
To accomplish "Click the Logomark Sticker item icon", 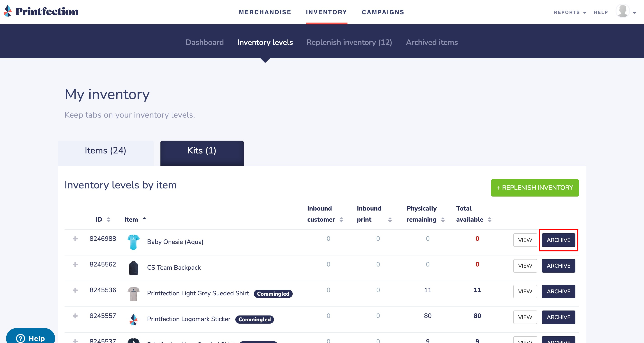I will (133, 319).
